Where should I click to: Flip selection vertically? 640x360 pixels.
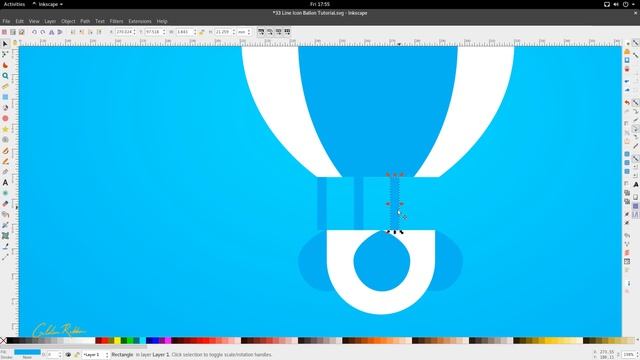click(60, 32)
